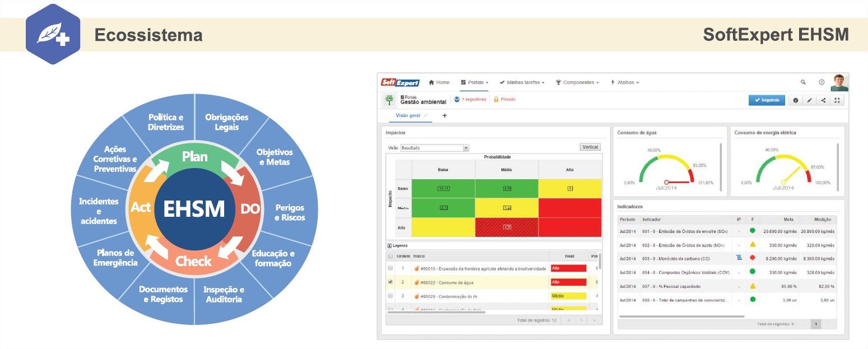The image size is (868, 349).
Task: Uncheck the box for risk #00022
Action: [x=390, y=282]
